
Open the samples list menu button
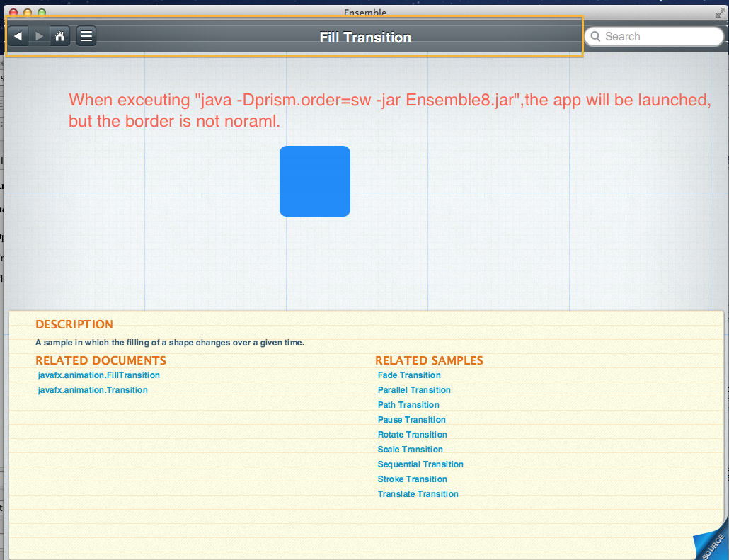(86, 36)
